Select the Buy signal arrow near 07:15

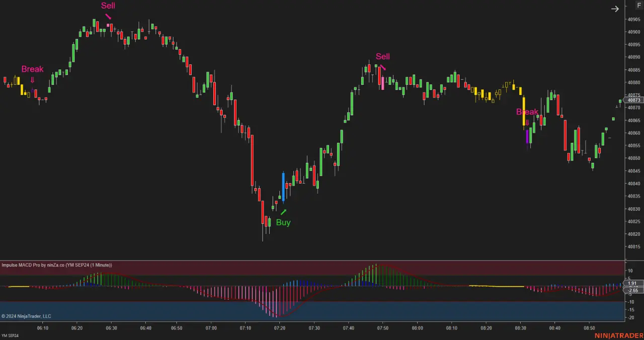[x=283, y=213]
